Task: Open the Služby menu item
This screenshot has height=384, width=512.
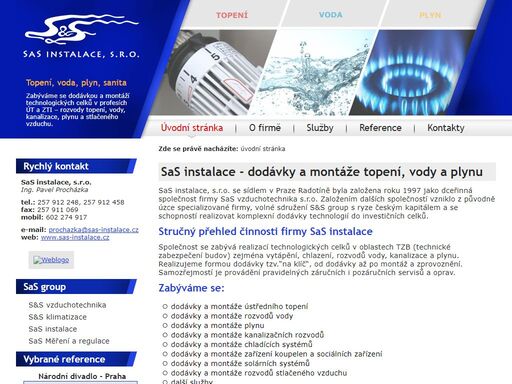Action: (x=320, y=128)
